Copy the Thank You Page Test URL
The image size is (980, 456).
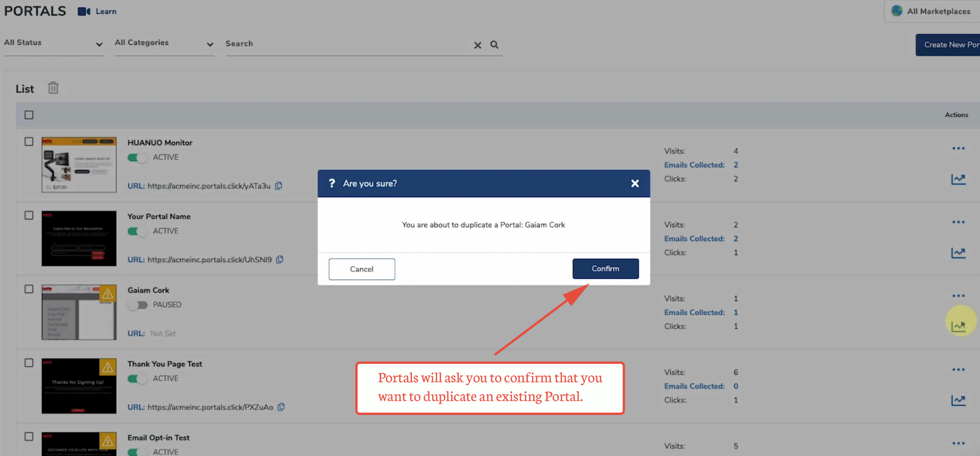pos(281,407)
